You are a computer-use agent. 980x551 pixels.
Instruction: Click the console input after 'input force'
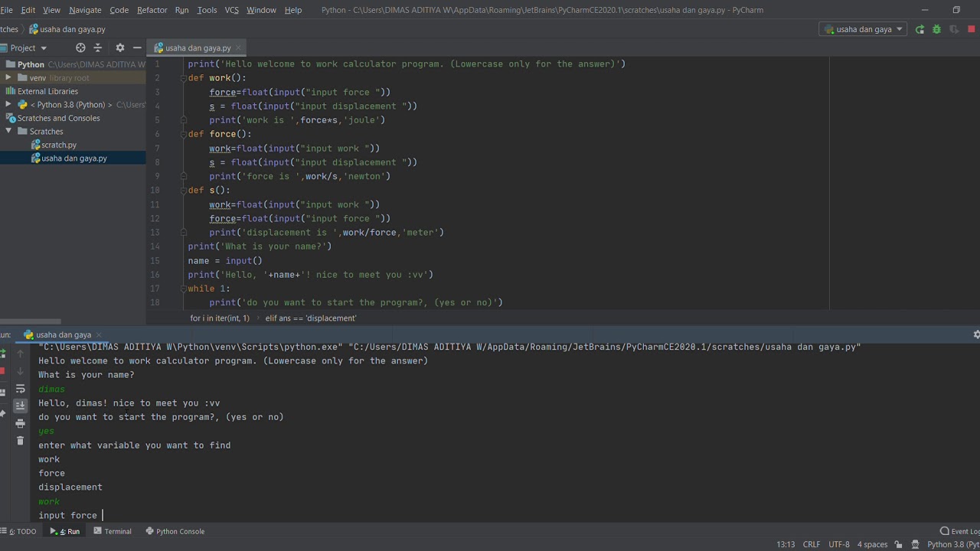(x=103, y=515)
